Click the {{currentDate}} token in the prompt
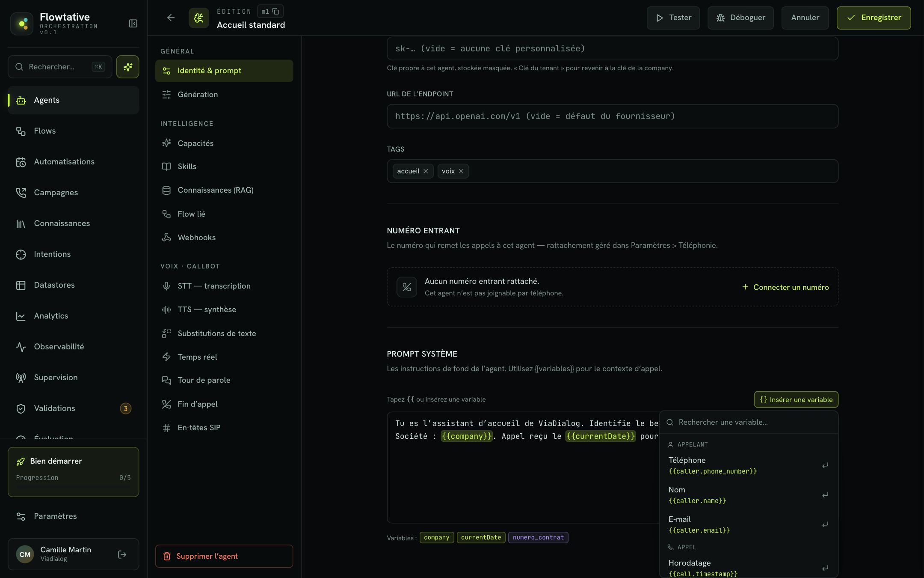Image resolution: width=924 pixels, height=578 pixels. point(601,436)
